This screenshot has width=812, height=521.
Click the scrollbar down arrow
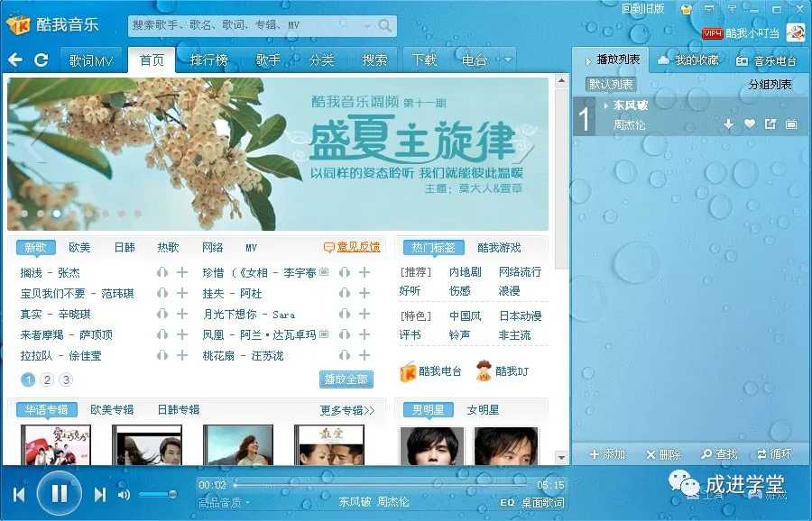point(561,457)
